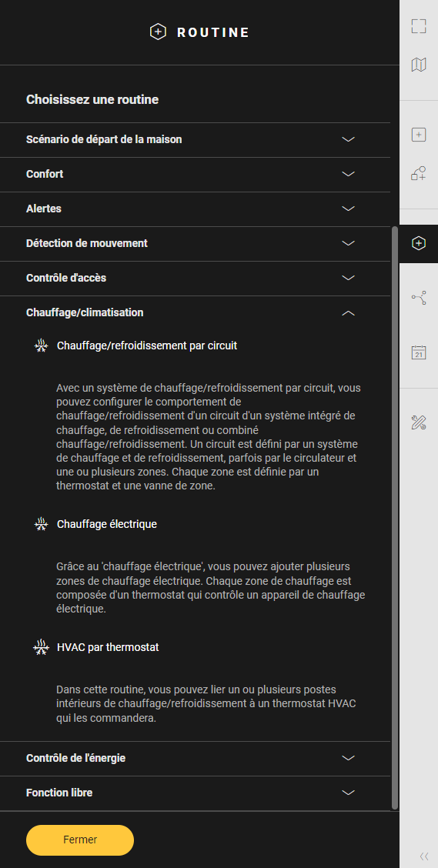This screenshot has width=438, height=868.
Task: Collapse sidebar with double chevron icon
Action: [424, 856]
